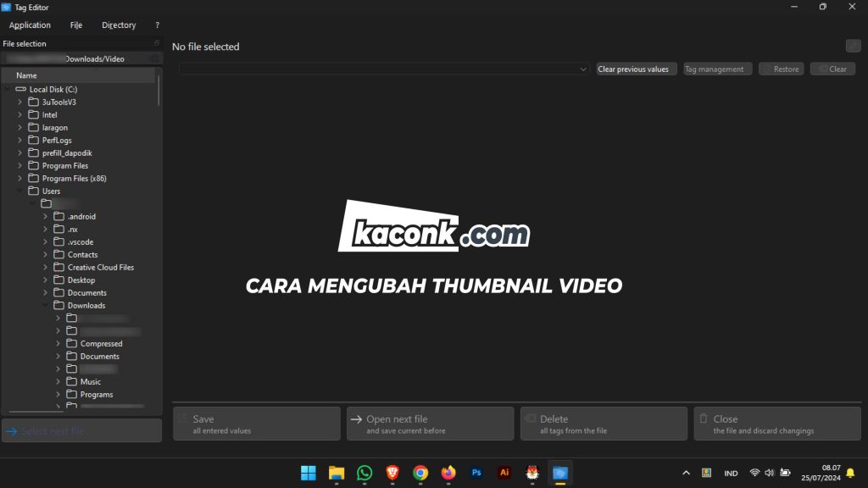Click the 3uToolsV3 folder icon

point(33,102)
